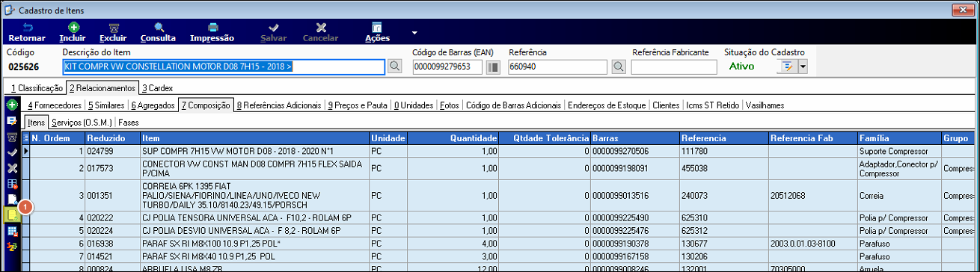The width and height of the screenshot is (980, 272).
Task: Select CJ POLIA DESVIO UNIVERSAL row
Action: pos(501,230)
